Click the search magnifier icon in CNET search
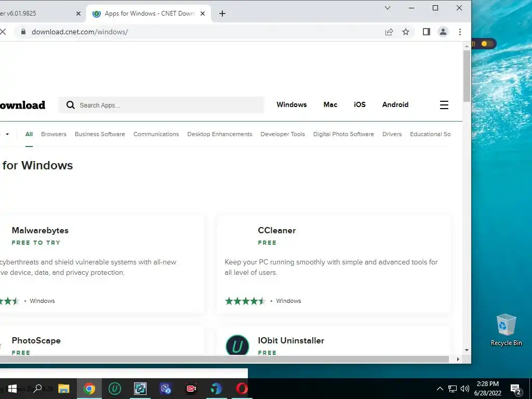The image size is (532, 399). tap(71, 105)
